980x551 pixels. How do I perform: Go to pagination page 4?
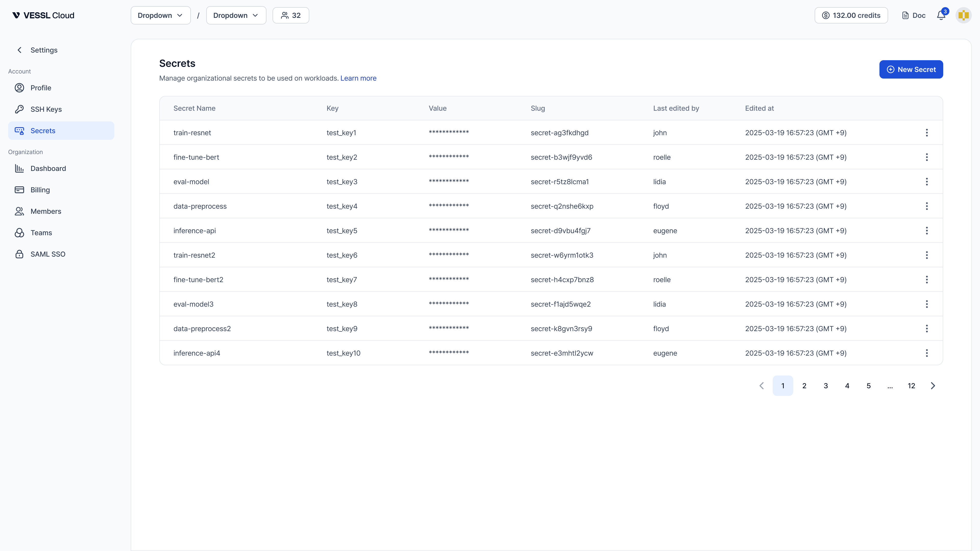[x=847, y=386]
